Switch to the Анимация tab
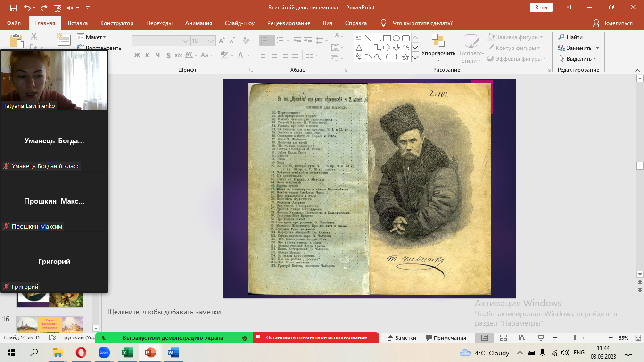The width and height of the screenshot is (644, 362). (198, 23)
